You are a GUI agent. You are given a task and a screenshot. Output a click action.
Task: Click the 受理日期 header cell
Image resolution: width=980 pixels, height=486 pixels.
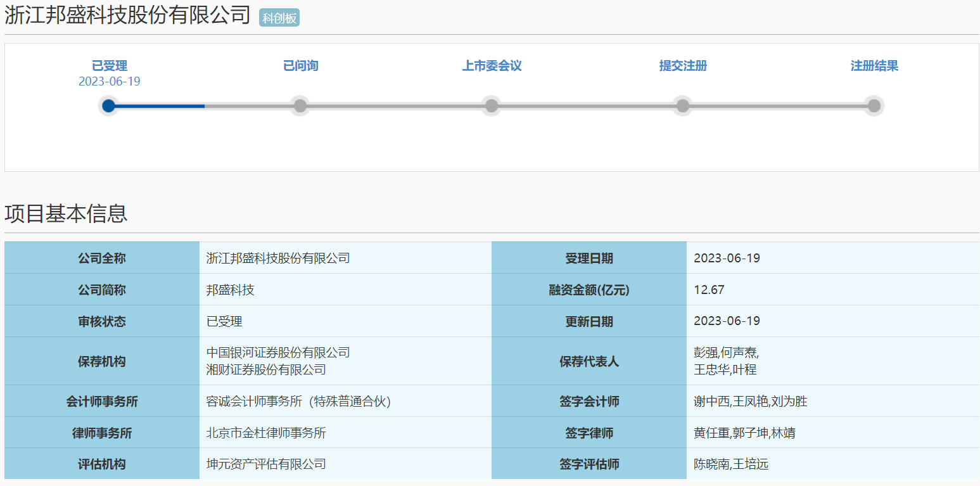coord(589,258)
